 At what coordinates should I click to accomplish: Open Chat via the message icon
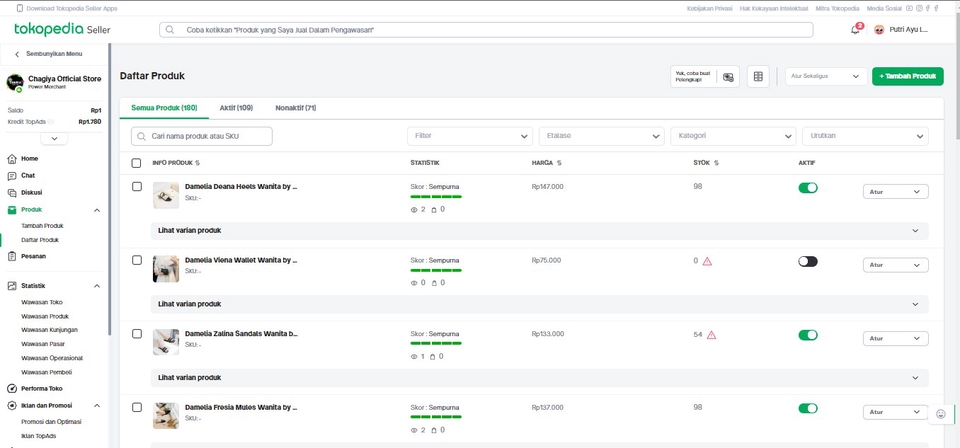point(12,176)
